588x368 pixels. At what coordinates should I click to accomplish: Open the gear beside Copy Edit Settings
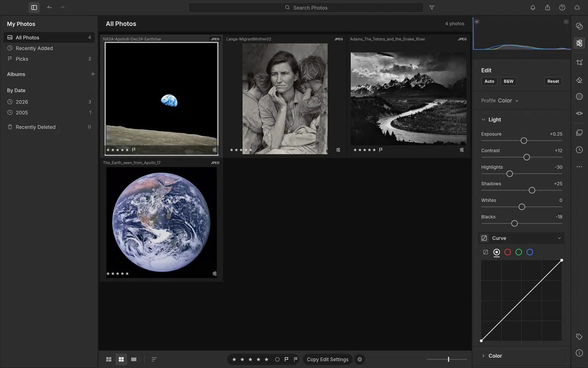coord(360,360)
